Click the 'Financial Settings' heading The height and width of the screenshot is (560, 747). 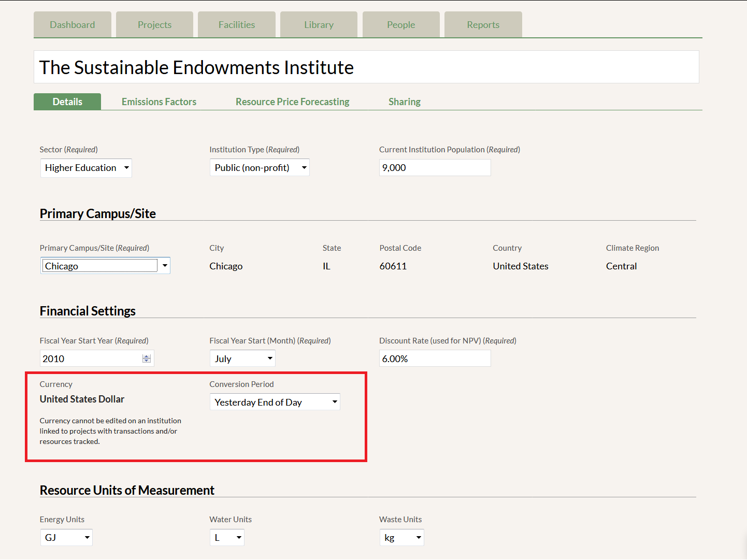88,311
